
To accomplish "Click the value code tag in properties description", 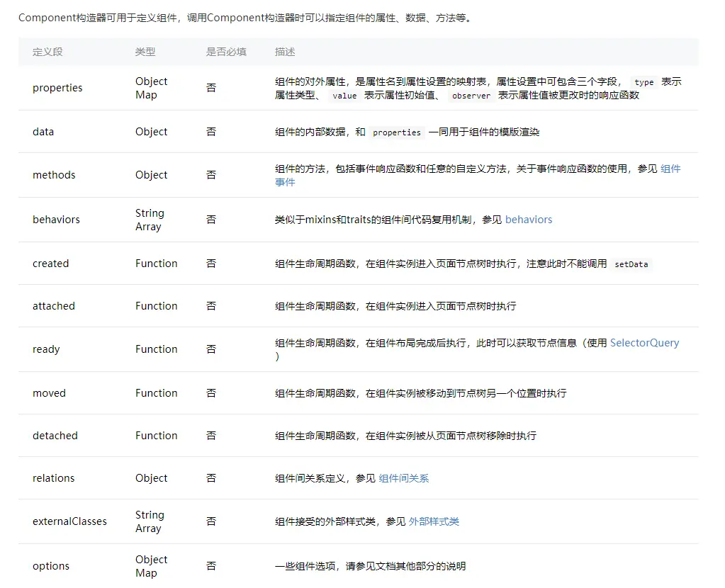I will pos(344,96).
